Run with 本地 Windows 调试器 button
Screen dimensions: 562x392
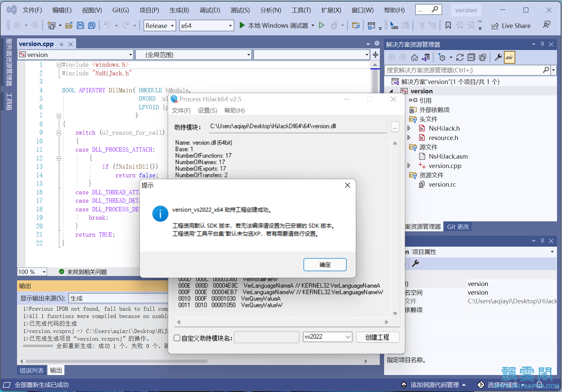tap(277, 25)
